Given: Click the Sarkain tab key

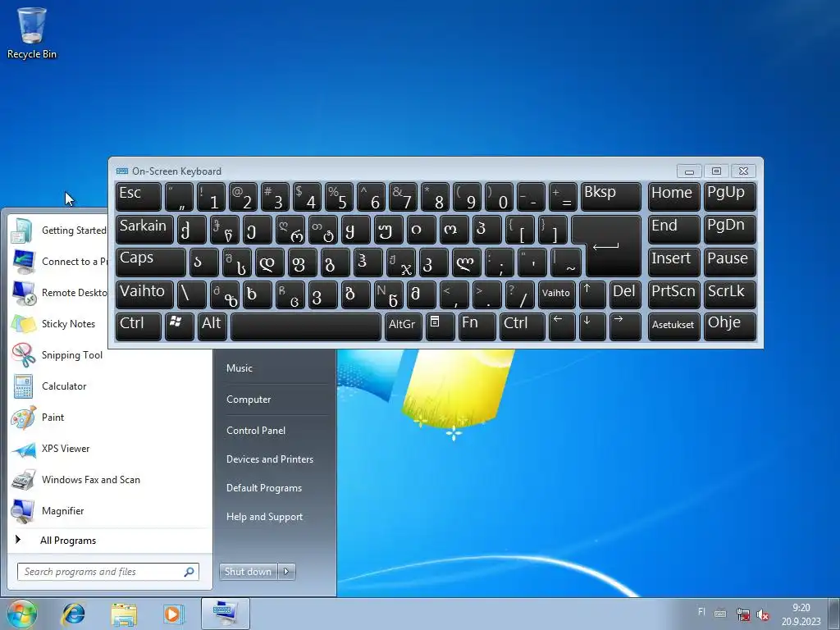Looking at the screenshot, I should (144, 230).
